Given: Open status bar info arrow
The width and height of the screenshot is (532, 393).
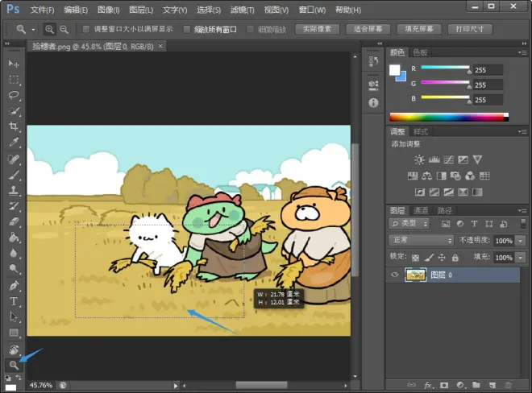Looking at the screenshot, I should coord(176,386).
